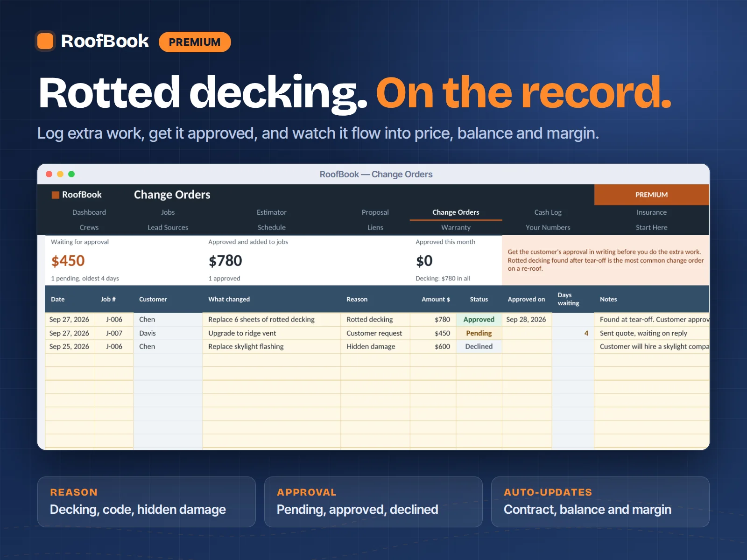Click the 'Customer request' reason cell
The image size is (747, 560).
click(375, 333)
